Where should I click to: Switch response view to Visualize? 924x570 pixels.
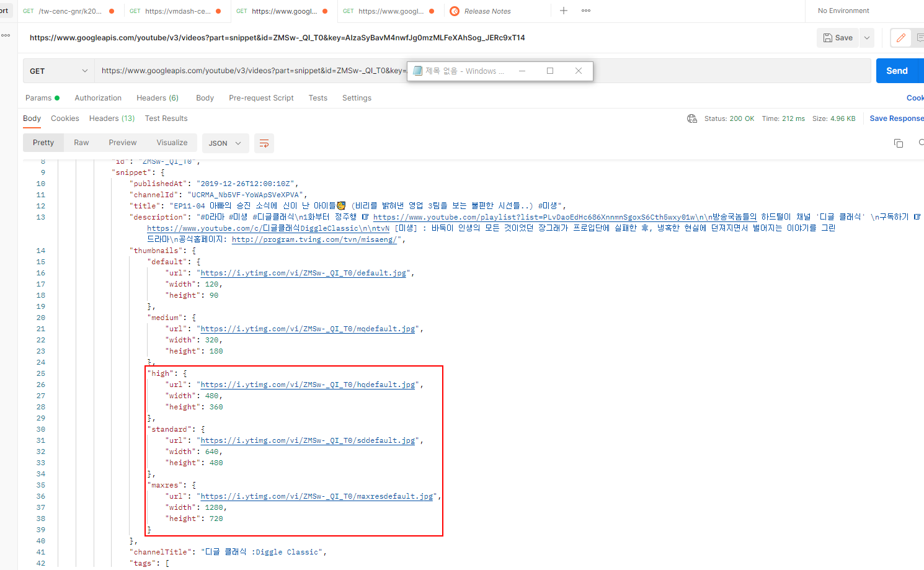click(172, 143)
